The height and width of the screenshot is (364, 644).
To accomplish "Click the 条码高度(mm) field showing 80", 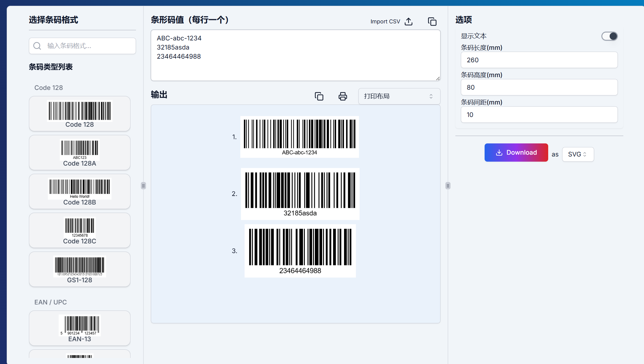I will click(x=539, y=87).
